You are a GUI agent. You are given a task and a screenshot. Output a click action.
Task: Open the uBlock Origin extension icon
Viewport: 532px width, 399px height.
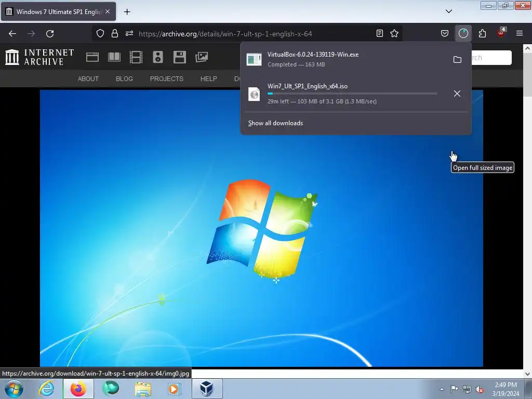[x=501, y=33]
